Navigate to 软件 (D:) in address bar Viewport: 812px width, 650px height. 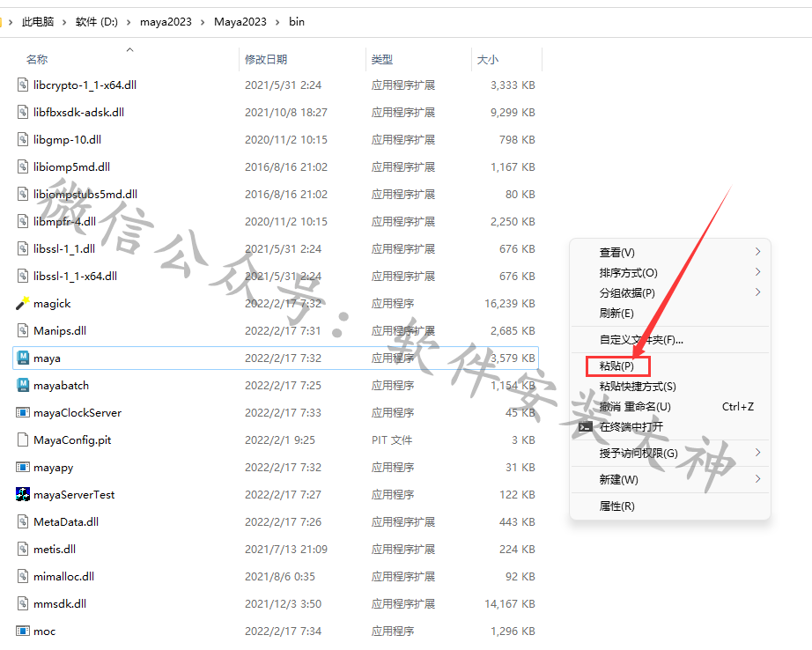pyautogui.click(x=96, y=22)
